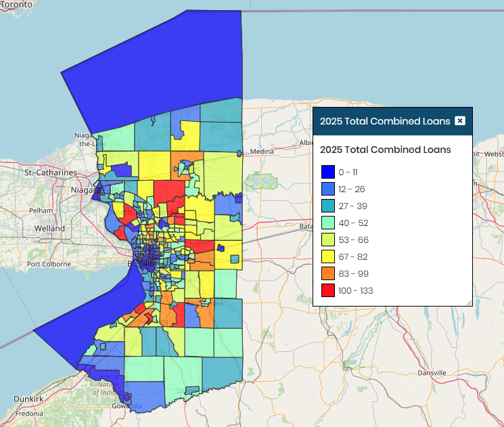Image resolution: width=504 pixels, height=427 pixels.
Task: Click the Port Colborne map label
Action: pos(49,264)
